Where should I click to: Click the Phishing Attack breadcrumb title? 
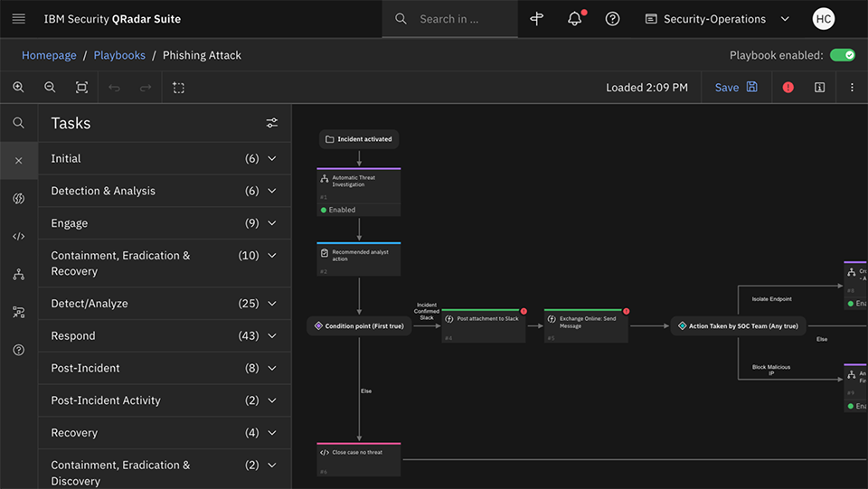(x=202, y=55)
